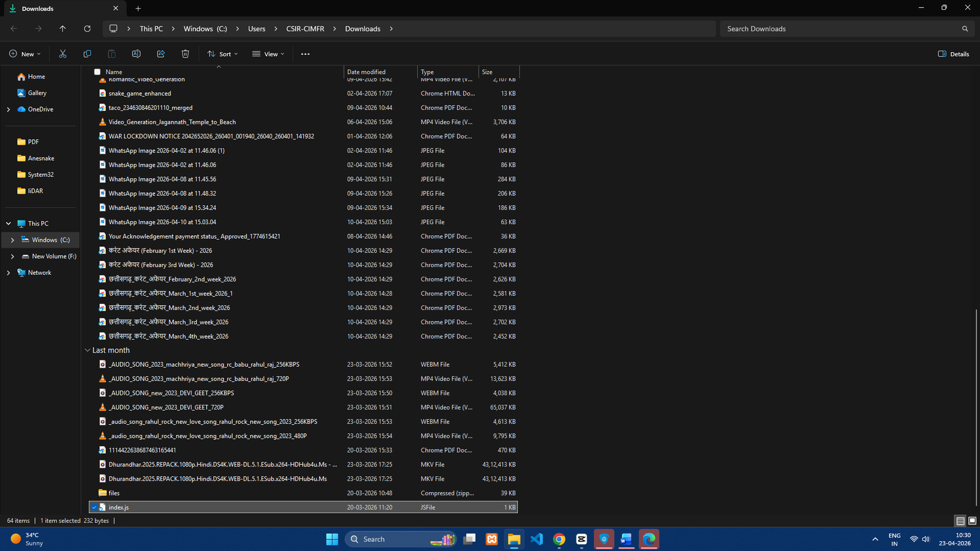Sort files by the Size column header

499,72
